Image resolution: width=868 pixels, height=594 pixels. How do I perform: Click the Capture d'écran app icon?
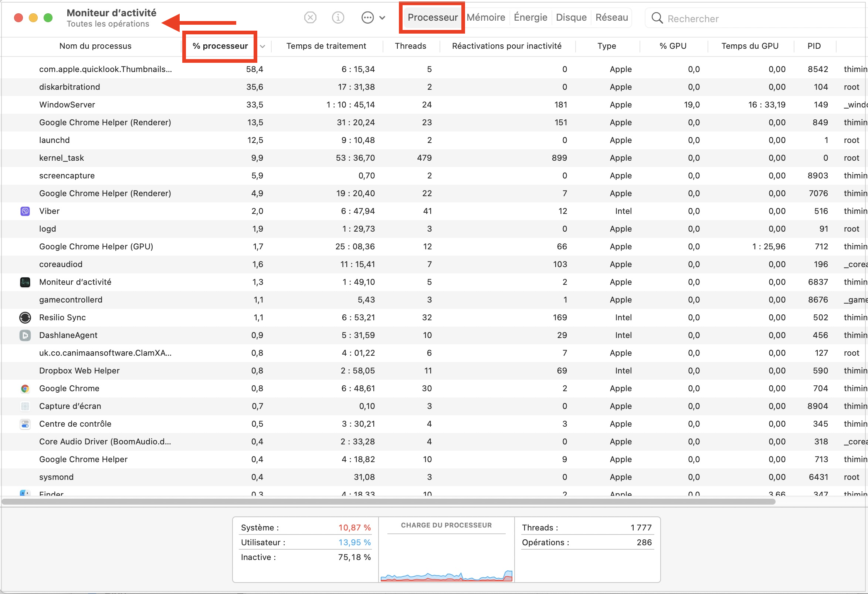click(25, 406)
